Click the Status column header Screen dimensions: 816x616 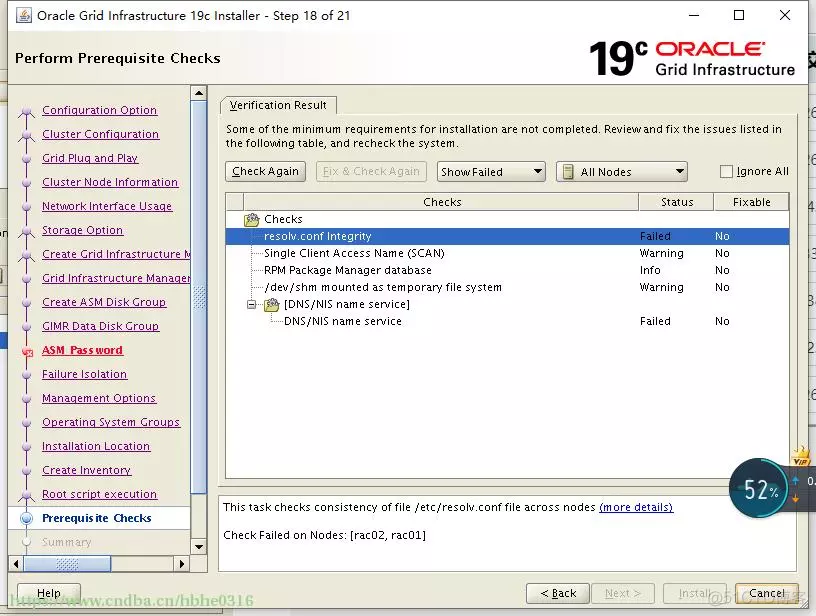click(676, 202)
